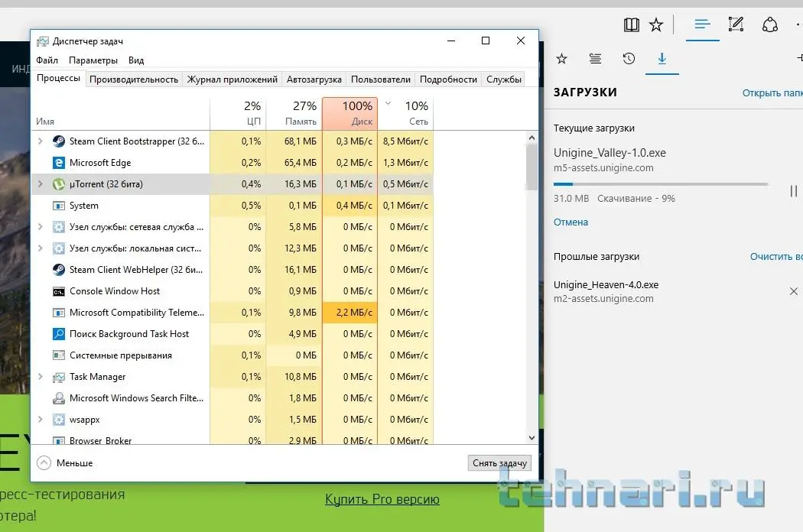Sort by the Сеть column header
803x532 pixels.
[x=406, y=113]
